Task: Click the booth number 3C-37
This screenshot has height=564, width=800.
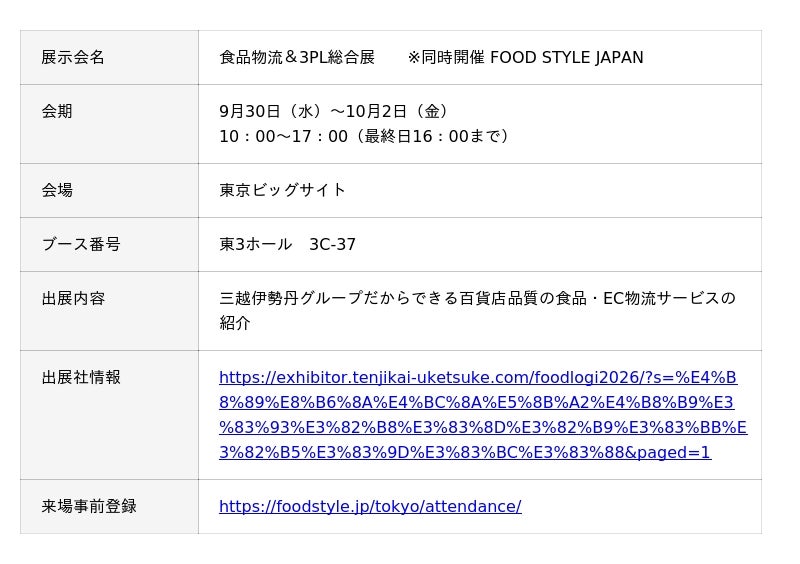Action: click(332, 244)
